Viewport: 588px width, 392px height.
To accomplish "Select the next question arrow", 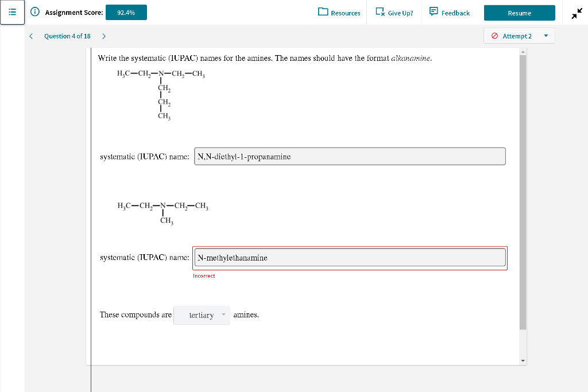I will pyautogui.click(x=103, y=36).
